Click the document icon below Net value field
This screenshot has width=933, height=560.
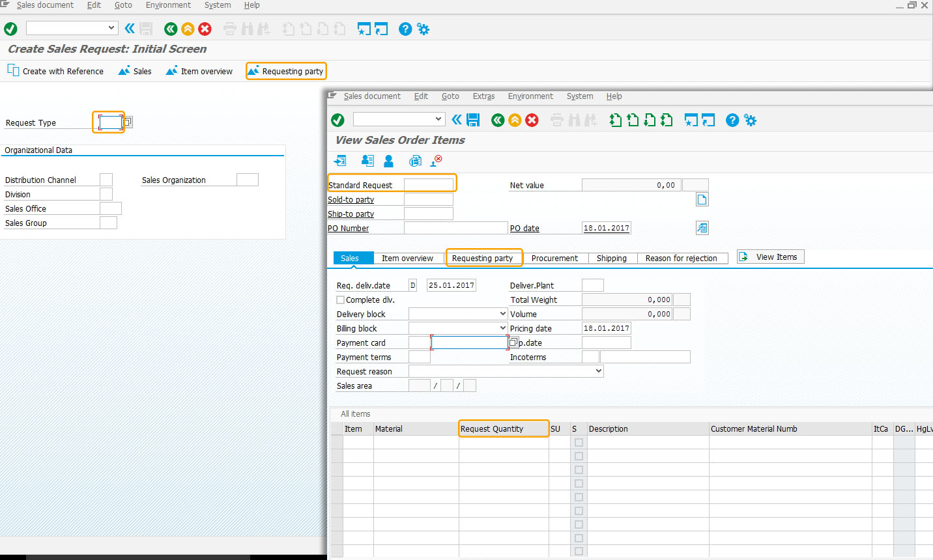pyautogui.click(x=702, y=200)
